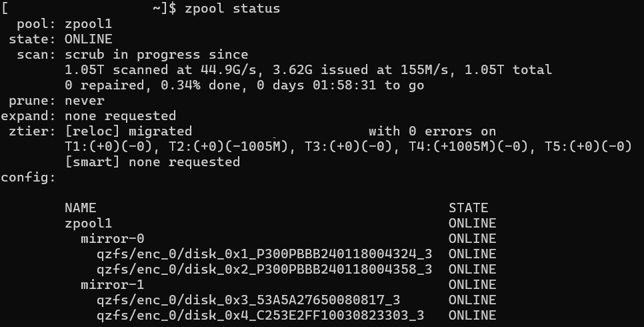Click the pool name 'zpool1' after 'pool:'
Viewport: 644px width, 327px height.
(87, 23)
